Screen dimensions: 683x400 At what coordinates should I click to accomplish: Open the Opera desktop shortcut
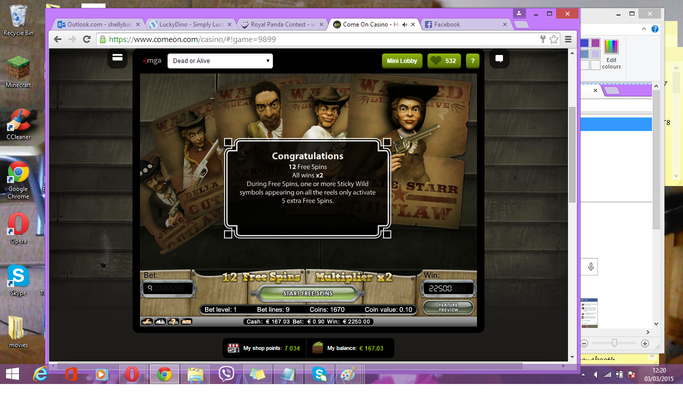pyautogui.click(x=18, y=228)
